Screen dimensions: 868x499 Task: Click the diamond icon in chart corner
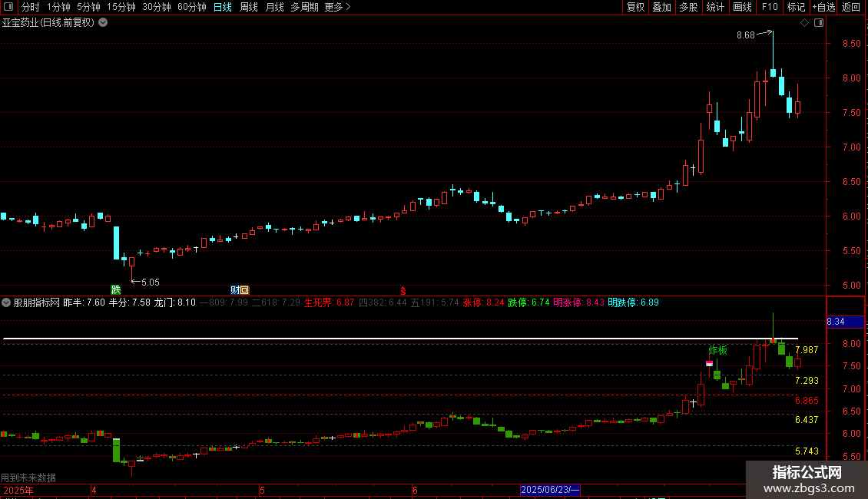(x=804, y=23)
